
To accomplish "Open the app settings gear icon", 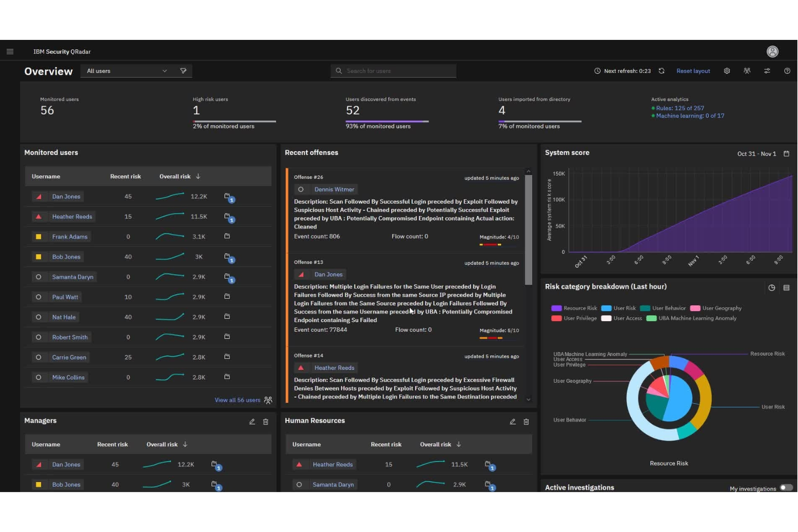I will click(x=726, y=71).
